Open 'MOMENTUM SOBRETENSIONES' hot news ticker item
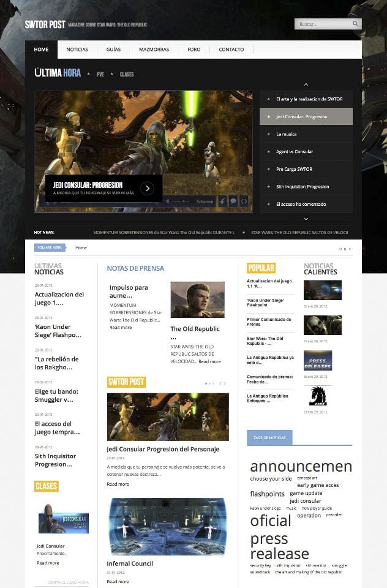387x588 pixels. pos(164,233)
